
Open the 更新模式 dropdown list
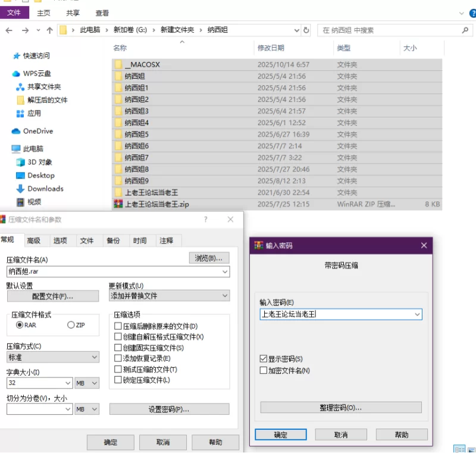pos(224,296)
